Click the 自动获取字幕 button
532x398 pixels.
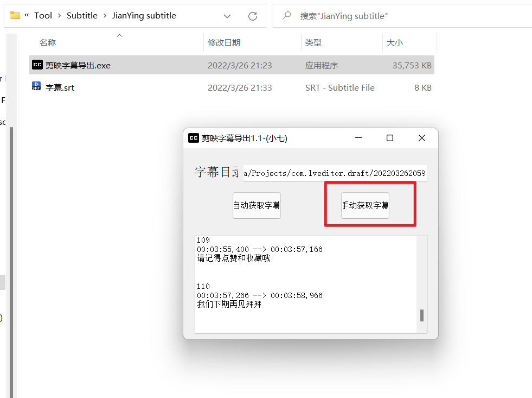point(257,205)
